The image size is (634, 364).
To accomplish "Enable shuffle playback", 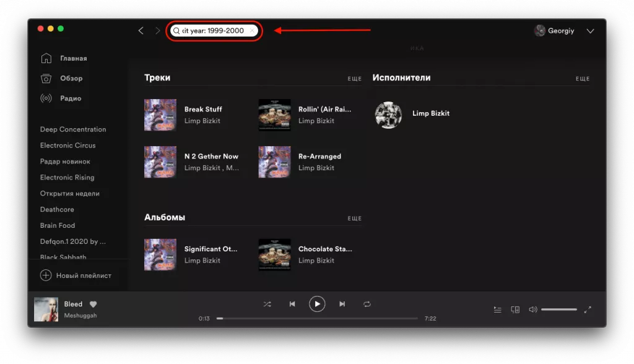I will click(267, 304).
